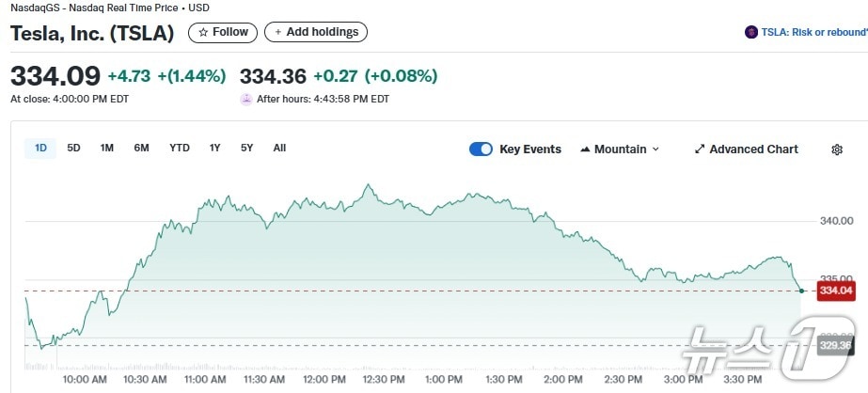Click the expand arrows icon for Advanced Chart
The image size is (868, 393).
[700, 149]
